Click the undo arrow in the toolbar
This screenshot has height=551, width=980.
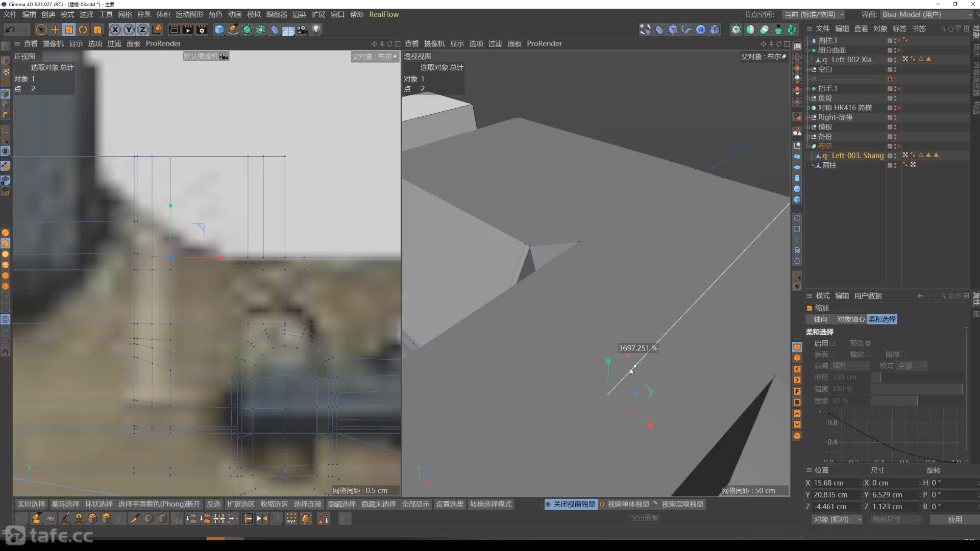10,30
